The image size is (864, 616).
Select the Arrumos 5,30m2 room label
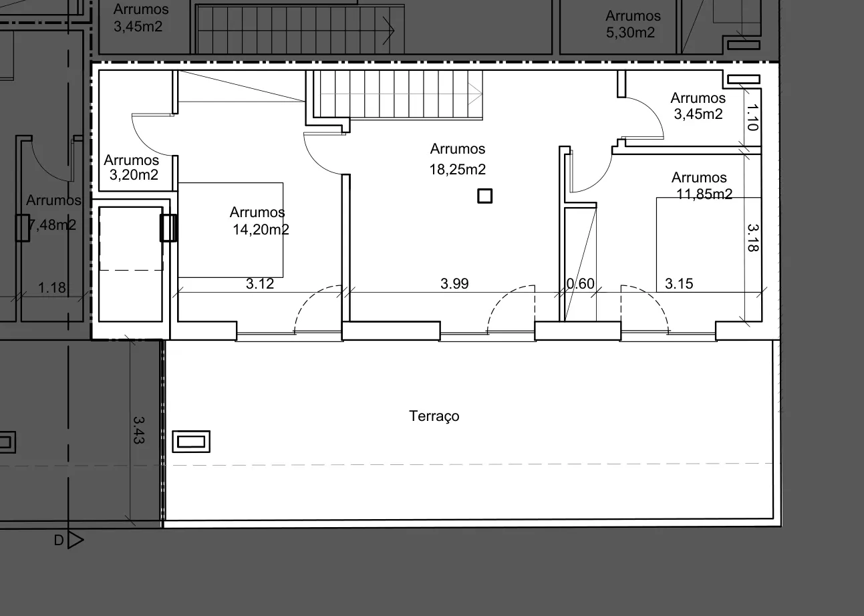coord(632,24)
